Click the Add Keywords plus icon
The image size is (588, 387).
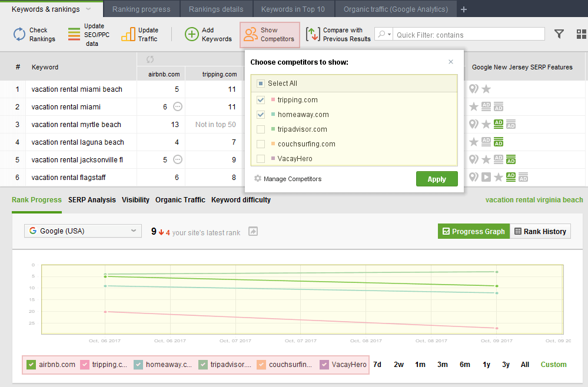[192, 35]
